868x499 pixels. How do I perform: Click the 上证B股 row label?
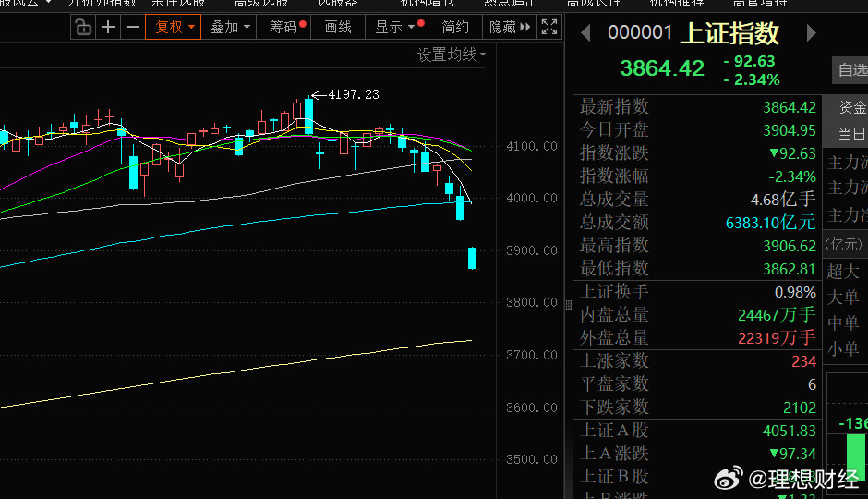[614, 476]
